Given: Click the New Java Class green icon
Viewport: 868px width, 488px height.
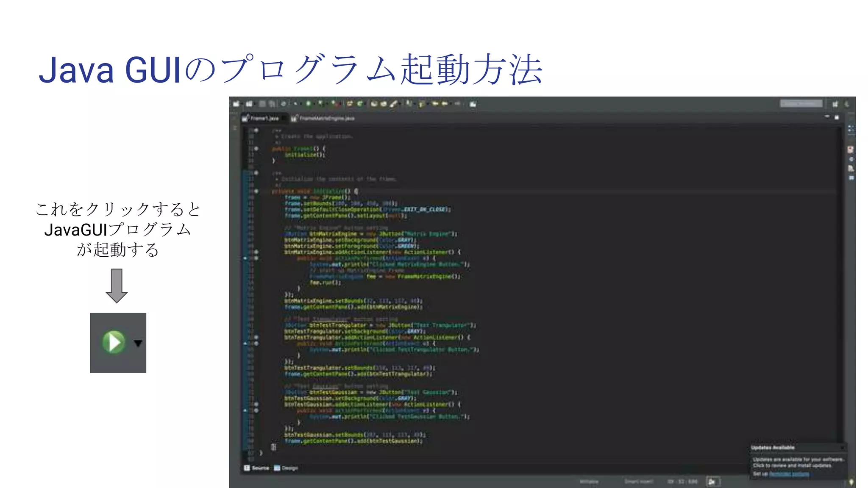Looking at the screenshot, I should click(x=360, y=104).
